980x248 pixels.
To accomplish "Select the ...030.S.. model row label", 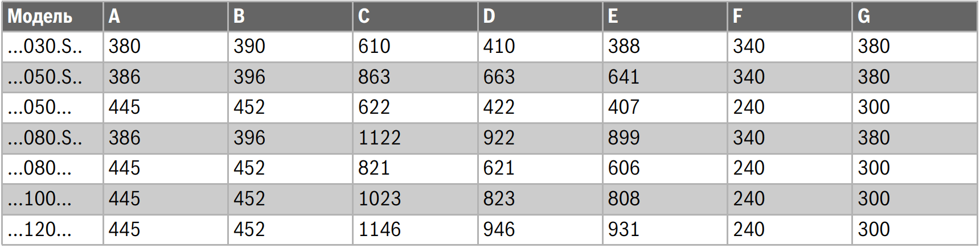I will tap(45, 47).
